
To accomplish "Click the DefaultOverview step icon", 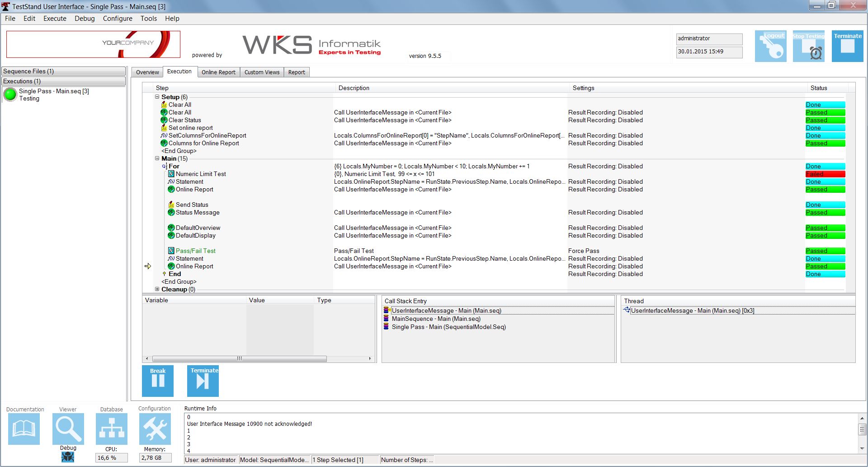I will point(171,228).
